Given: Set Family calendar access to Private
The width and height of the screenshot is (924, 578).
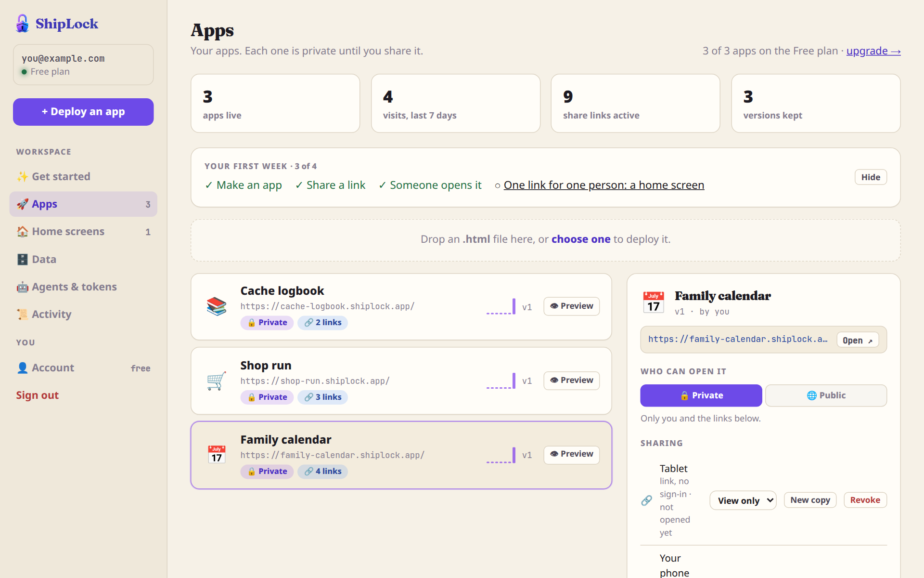Looking at the screenshot, I should 701,395.
